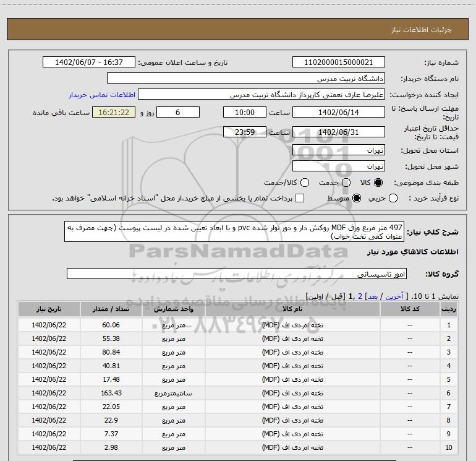Click the امور تاسیساتی goods group field
This screenshot has height=461, width=476.
tap(237, 274)
